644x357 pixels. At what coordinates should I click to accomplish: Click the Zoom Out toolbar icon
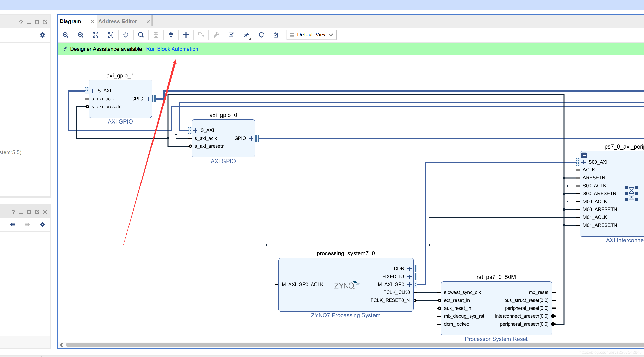coord(80,35)
